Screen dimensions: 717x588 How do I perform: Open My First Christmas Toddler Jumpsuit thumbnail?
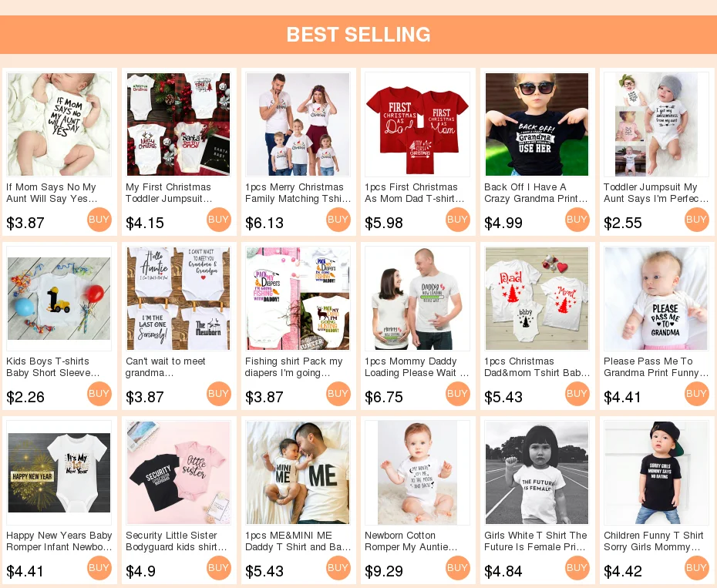click(178, 124)
